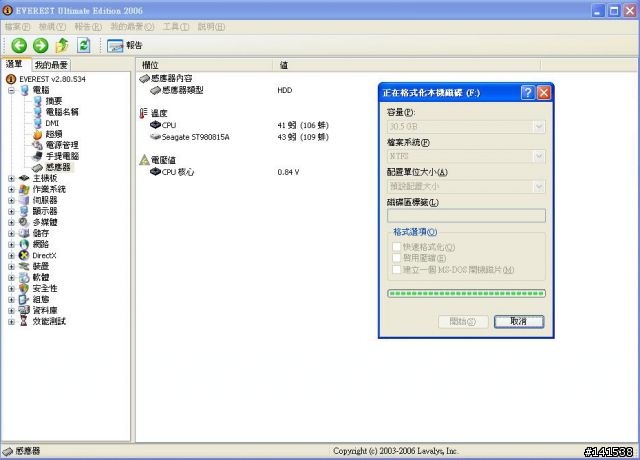Open the 報告 report toolbar button
This screenshot has width=640, height=460.
(125, 45)
